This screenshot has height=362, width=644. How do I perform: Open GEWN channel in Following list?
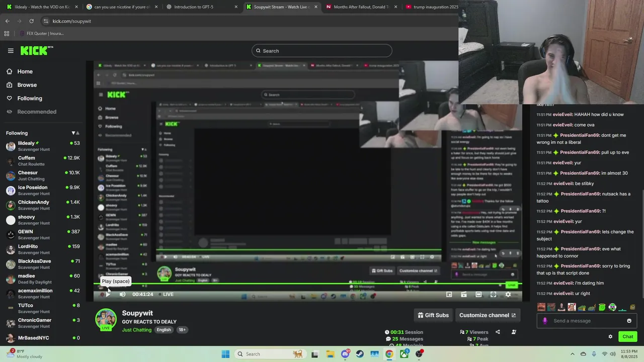pyautogui.click(x=42, y=235)
